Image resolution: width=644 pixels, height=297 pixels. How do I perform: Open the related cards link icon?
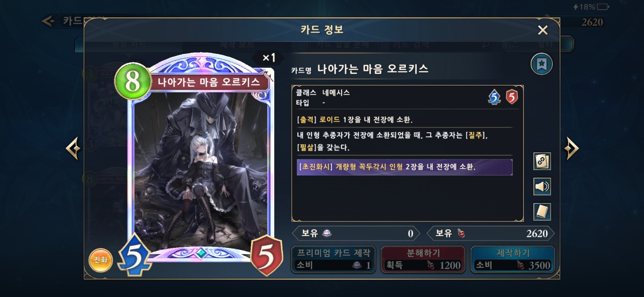[542, 161]
